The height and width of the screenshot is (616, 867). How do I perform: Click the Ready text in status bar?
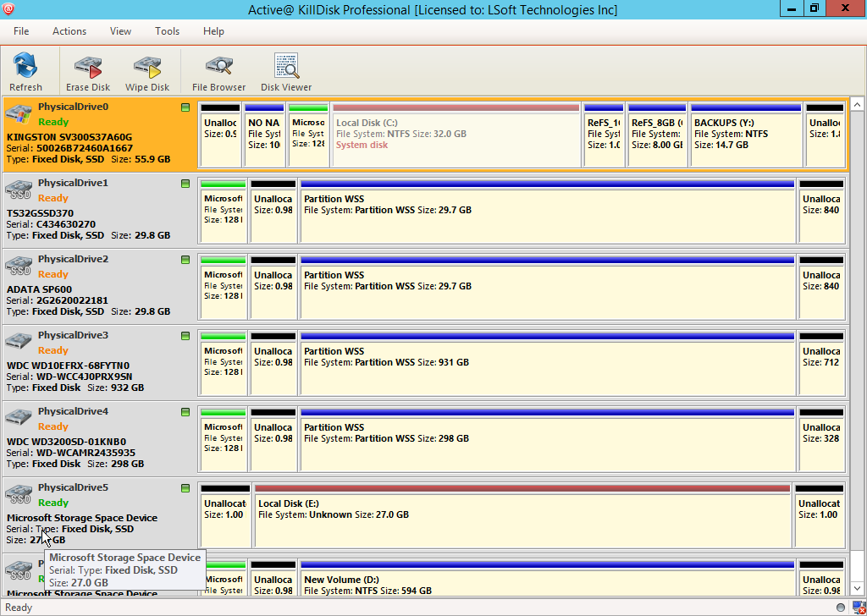tap(19, 608)
